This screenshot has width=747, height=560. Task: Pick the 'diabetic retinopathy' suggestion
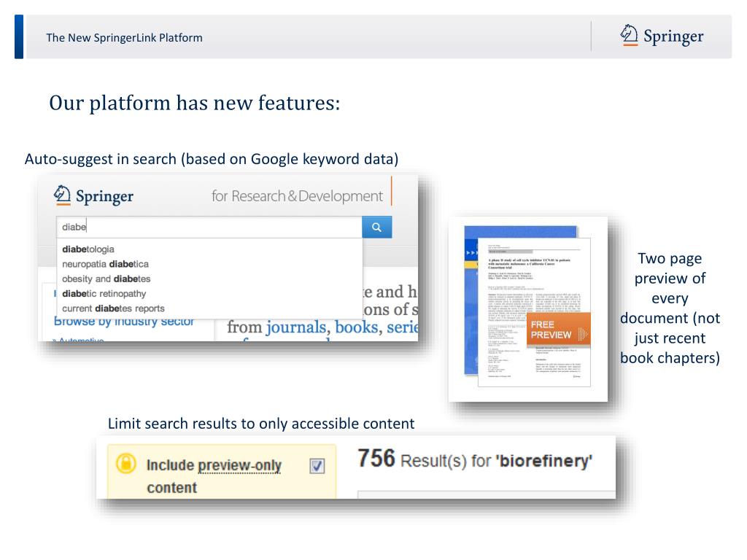click(x=104, y=293)
